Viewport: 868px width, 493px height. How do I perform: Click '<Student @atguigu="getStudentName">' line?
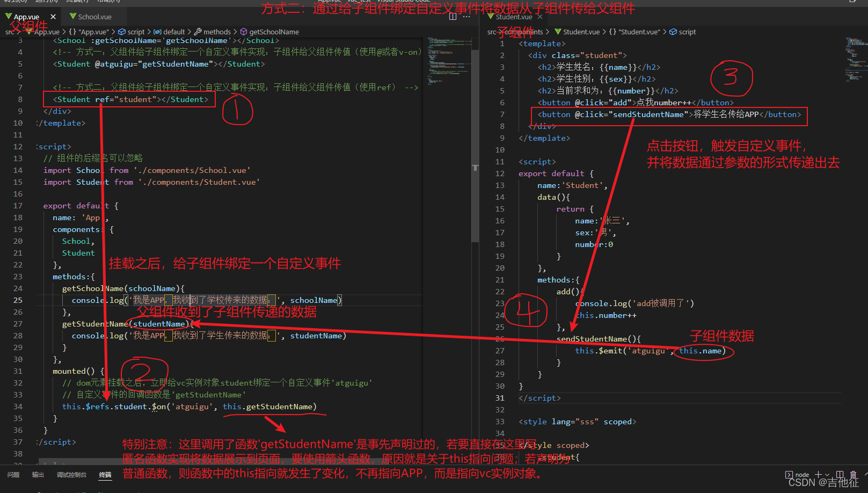158,64
